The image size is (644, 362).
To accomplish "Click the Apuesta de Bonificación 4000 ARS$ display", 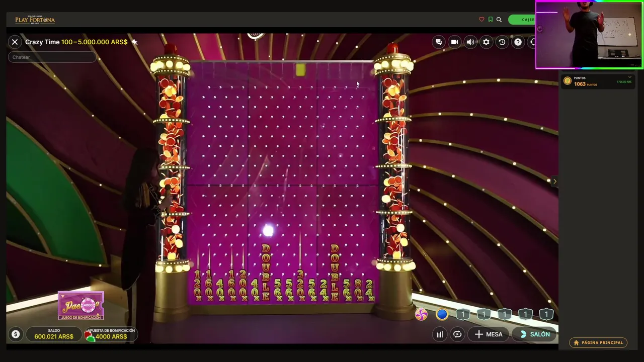I will (x=111, y=334).
